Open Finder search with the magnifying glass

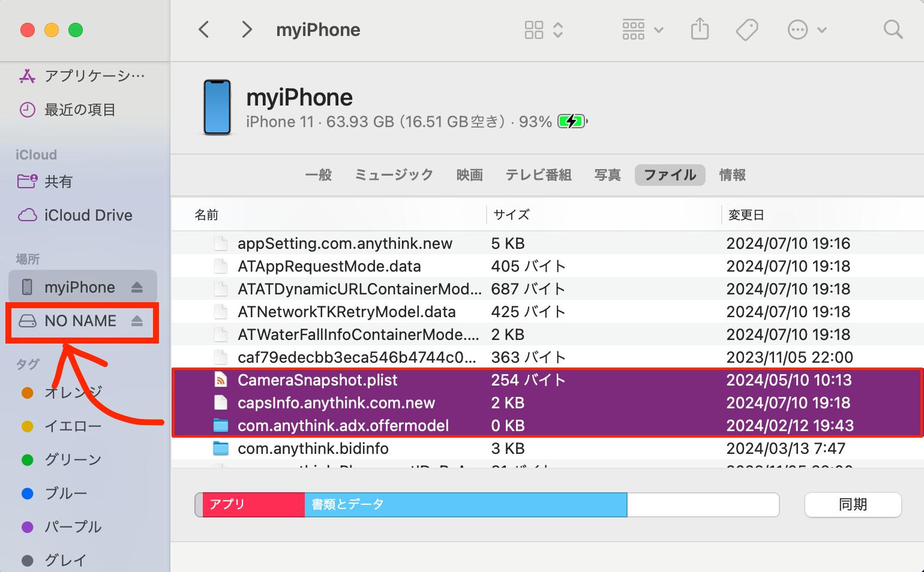[892, 29]
